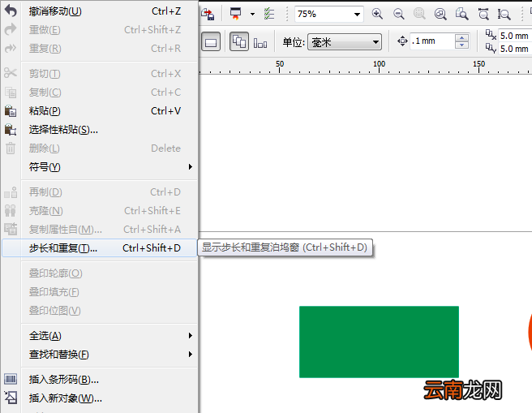Click the clone icon beside 克隆
532x413 pixels.
[x=11, y=211]
